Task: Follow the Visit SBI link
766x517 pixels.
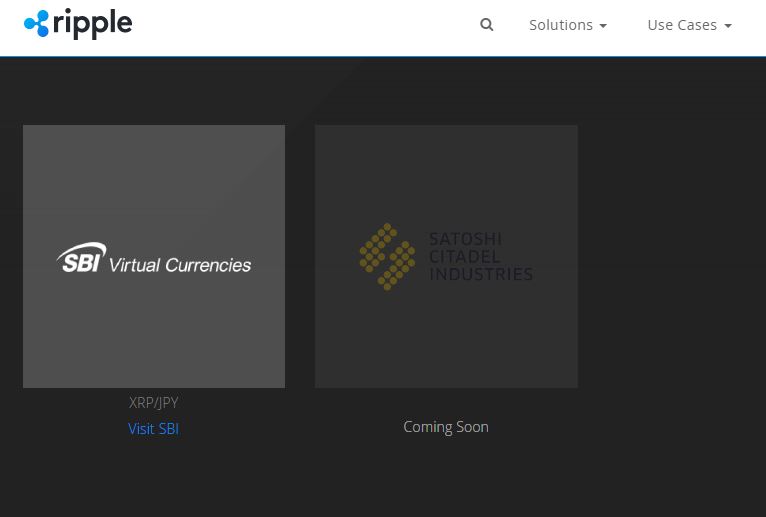Action: [153, 429]
